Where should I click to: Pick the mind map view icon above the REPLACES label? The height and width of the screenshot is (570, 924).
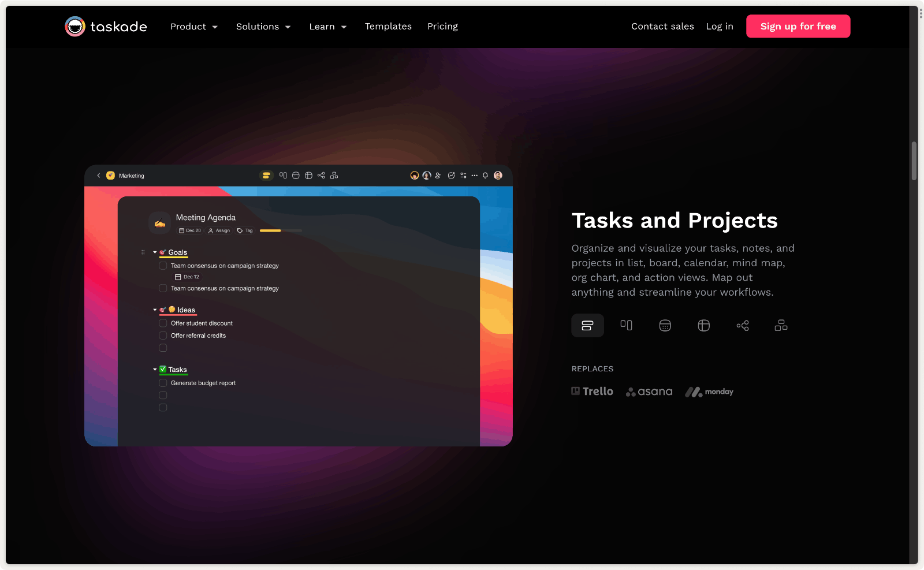coord(742,326)
